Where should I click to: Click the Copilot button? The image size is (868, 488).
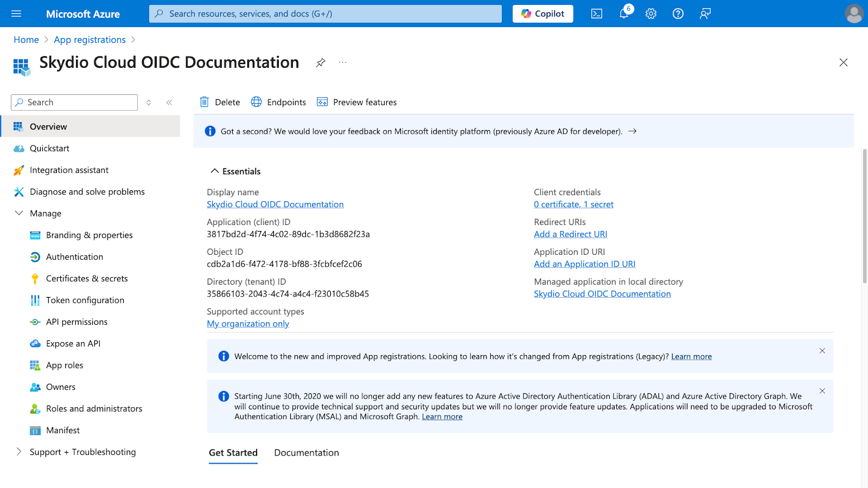click(x=542, y=14)
